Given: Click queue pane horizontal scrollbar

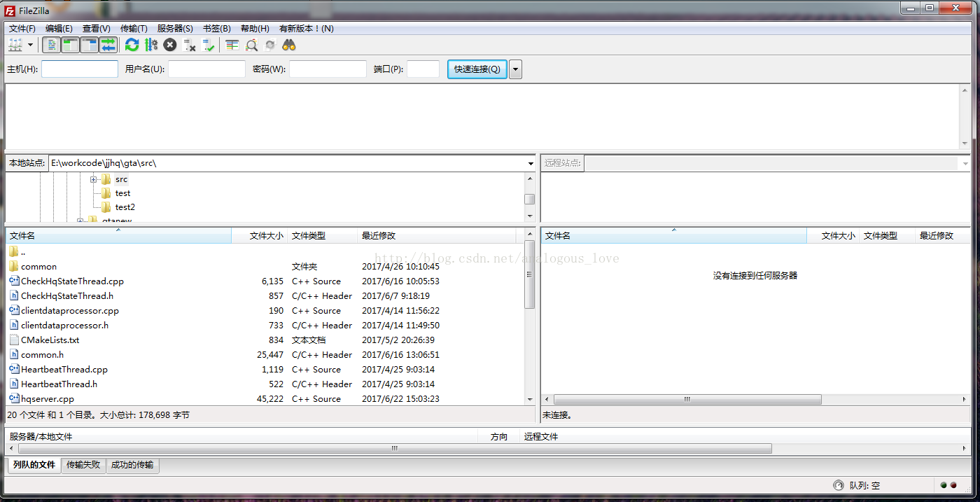Looking at the screenshot, I should (395, 449).
